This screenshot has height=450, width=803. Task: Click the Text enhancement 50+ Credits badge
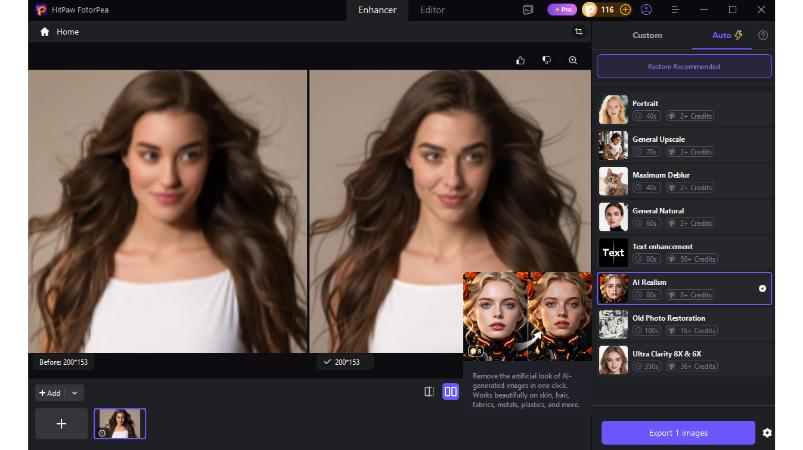(x=692, y=260)
